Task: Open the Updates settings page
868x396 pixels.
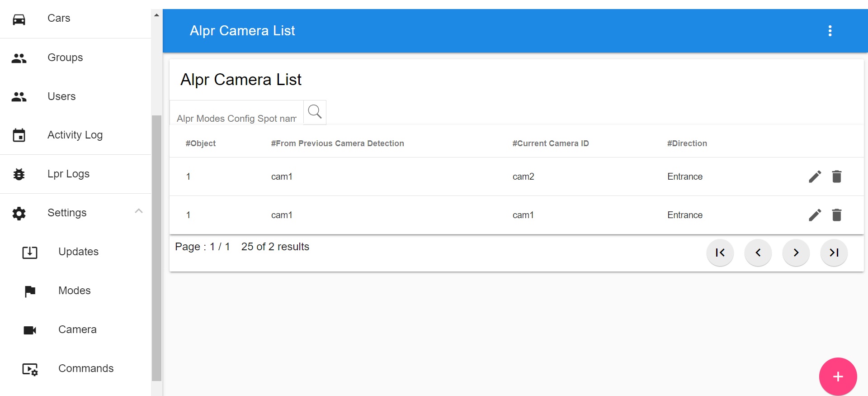Action: click(75, 252)
